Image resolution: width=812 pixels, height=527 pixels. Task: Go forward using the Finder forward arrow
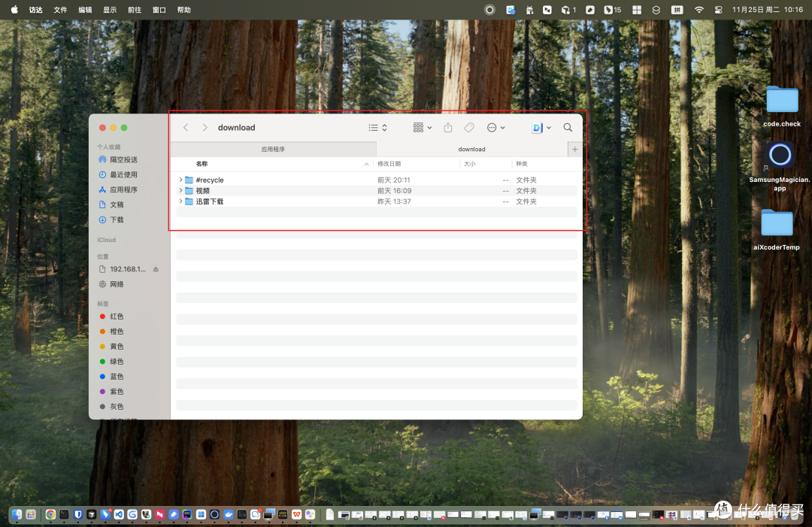(x=205, y=127)
